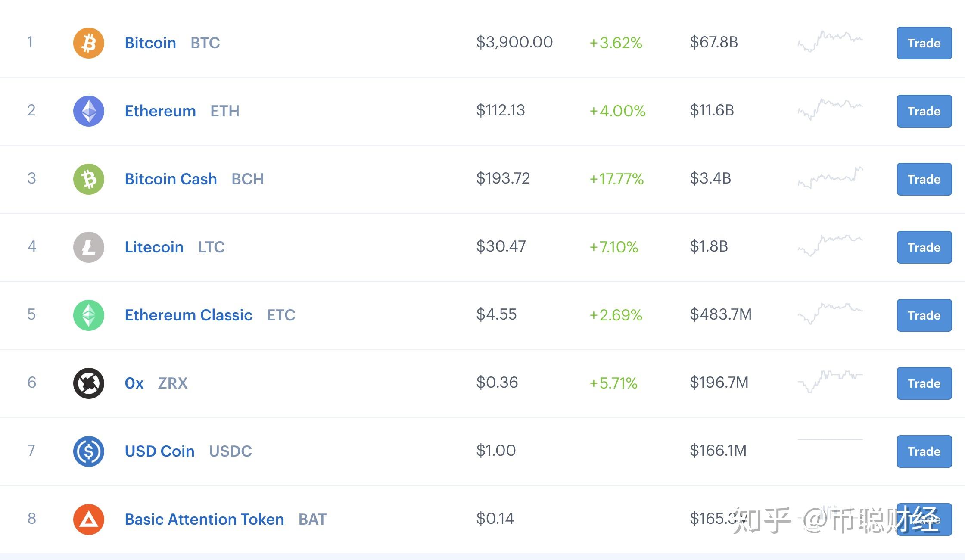Click the Basic Attention Token triangle icon
This screenshot has height=560, width=965.
tap(89, 520)
